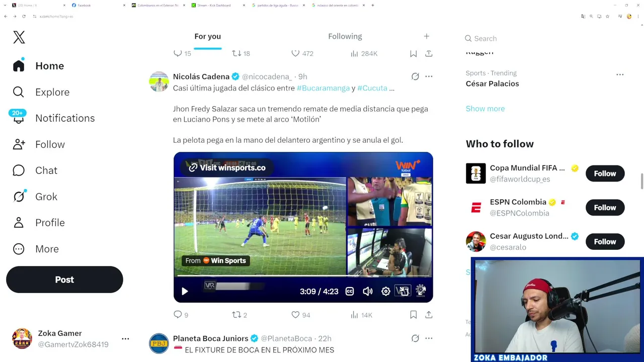Viewport: 644px width, 362px height.
Task: Open Nicolás Cadena's profile avatar
Action: (x=159, y=81)
